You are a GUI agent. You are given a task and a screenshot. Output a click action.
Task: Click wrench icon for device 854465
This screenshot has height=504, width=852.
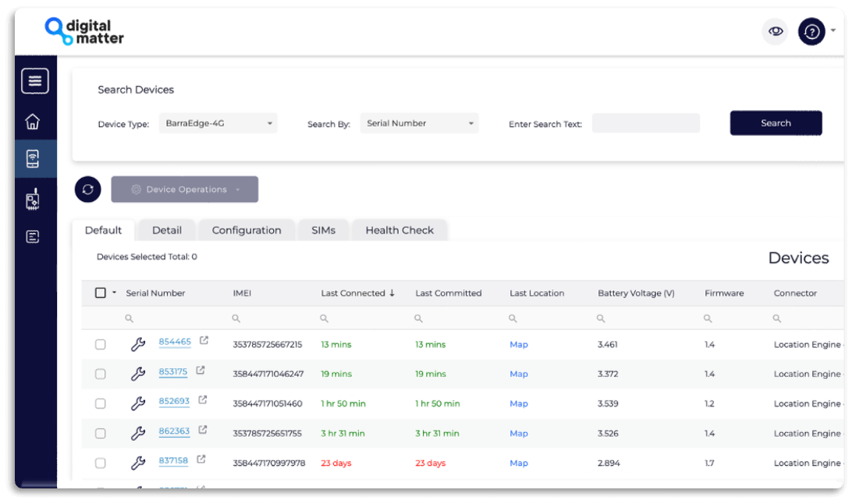138,344
